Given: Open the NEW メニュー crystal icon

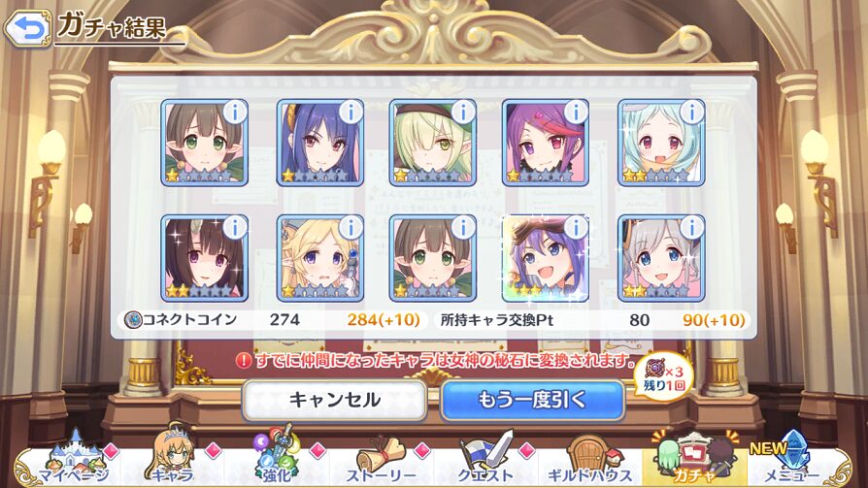Looking at the screenshot, I should click(792, 459).
